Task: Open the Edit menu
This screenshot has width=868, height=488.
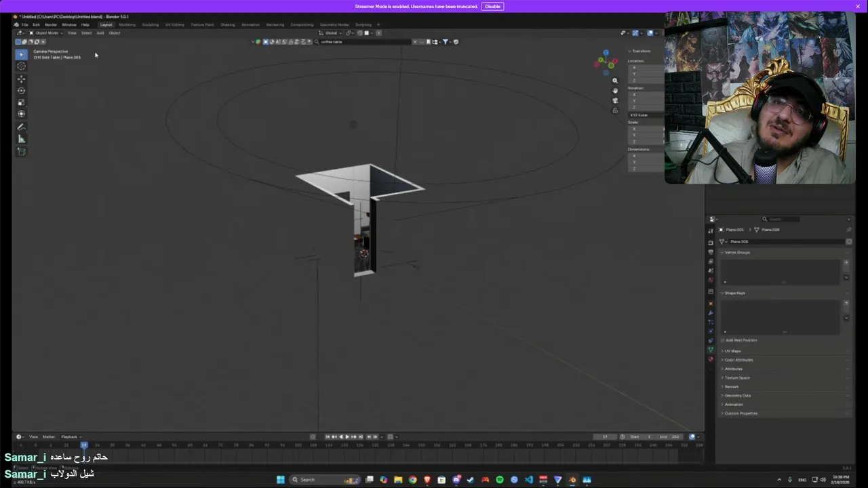Action: [x=36, y=24]
